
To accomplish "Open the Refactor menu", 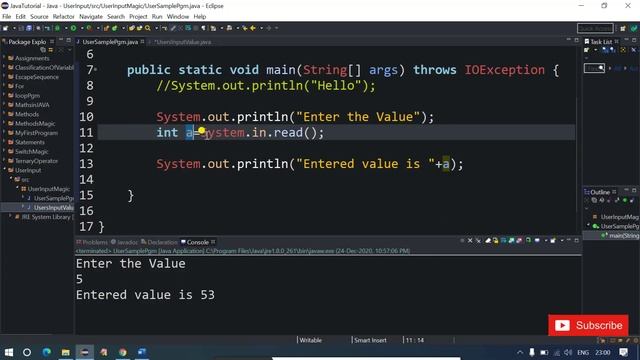I will [x=64, y=17].
